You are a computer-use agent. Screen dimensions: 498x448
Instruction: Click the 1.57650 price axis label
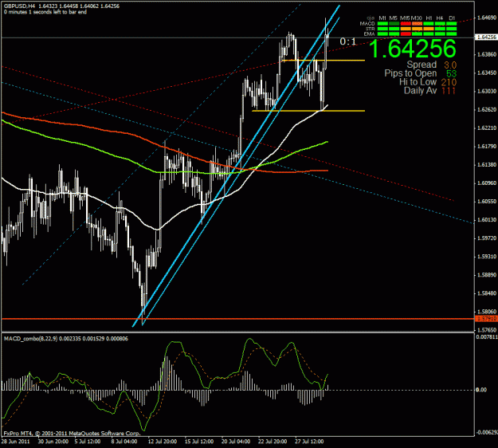click(487, 330)
